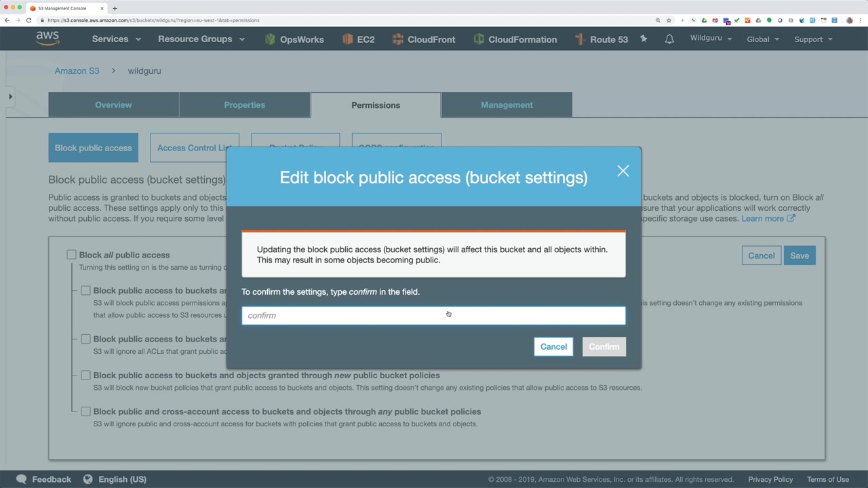The width and height of the screenshot is (868, 488).
Task: Open the Chrome three-dot menu
Action: (x=860, y=20)
